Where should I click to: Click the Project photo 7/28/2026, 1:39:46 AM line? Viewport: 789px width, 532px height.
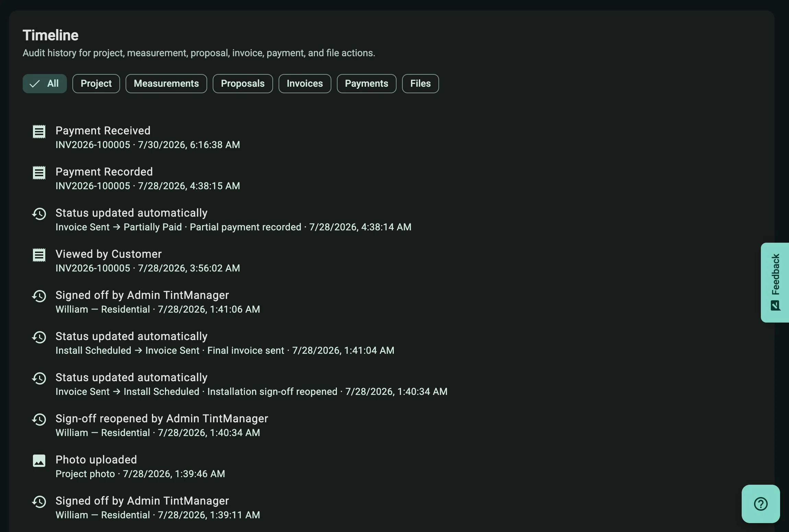140,474
